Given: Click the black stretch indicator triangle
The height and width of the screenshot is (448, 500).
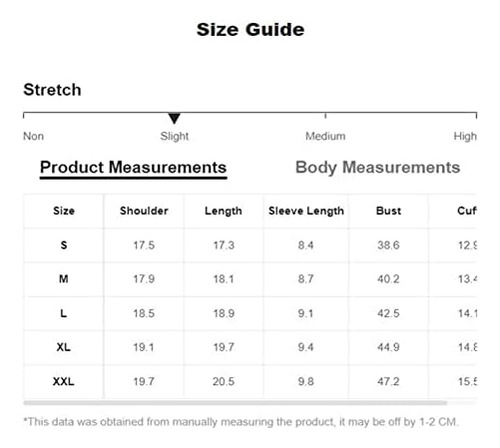Looking at the screenshot, I should pyautogui.click(x=174, y=118).
